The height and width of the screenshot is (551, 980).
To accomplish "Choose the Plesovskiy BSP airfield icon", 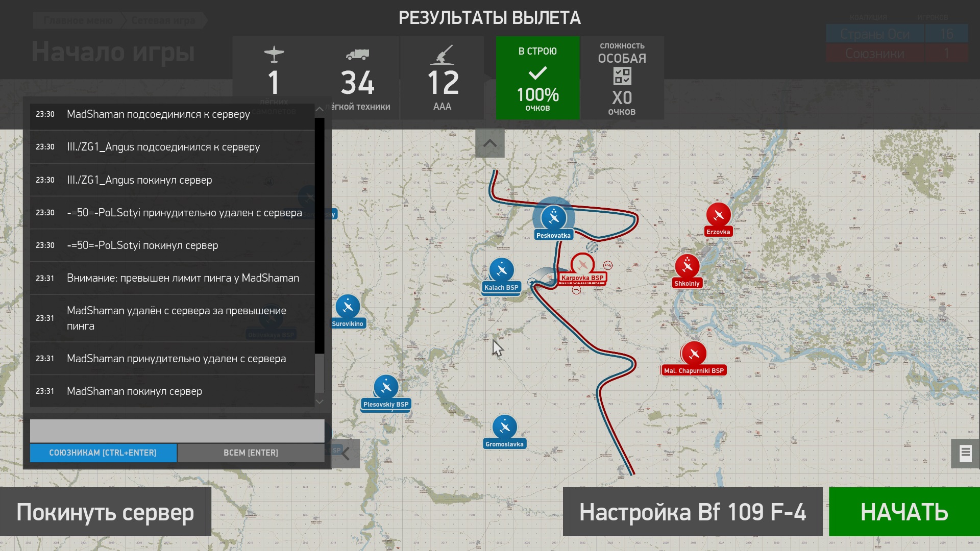I will pyautogui.click(x=386, y=387).
